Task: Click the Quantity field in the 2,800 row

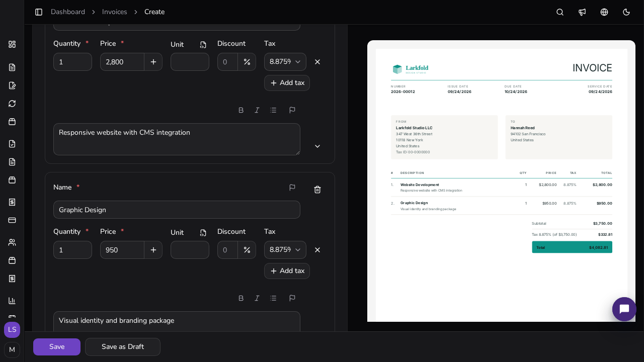Action: pos(72,62)
